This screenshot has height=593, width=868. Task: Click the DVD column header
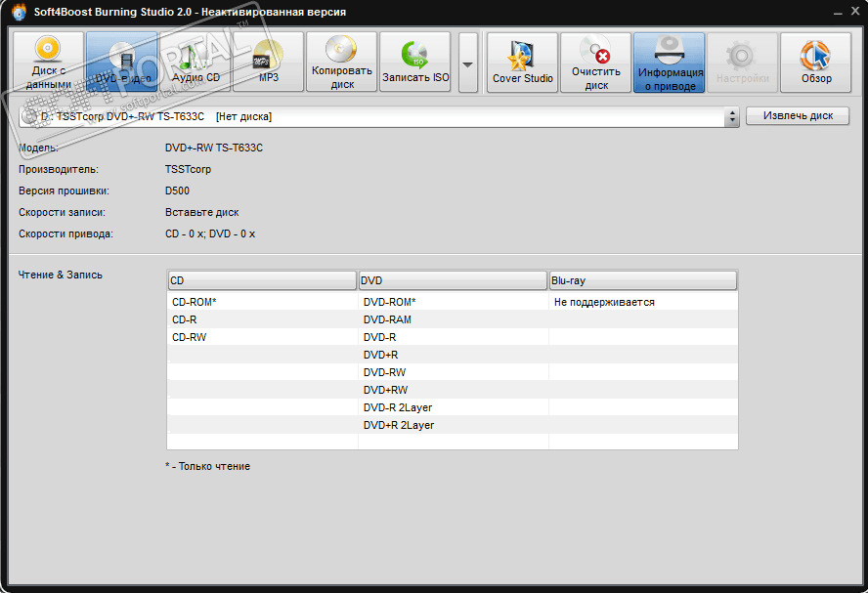pos(453,280)
